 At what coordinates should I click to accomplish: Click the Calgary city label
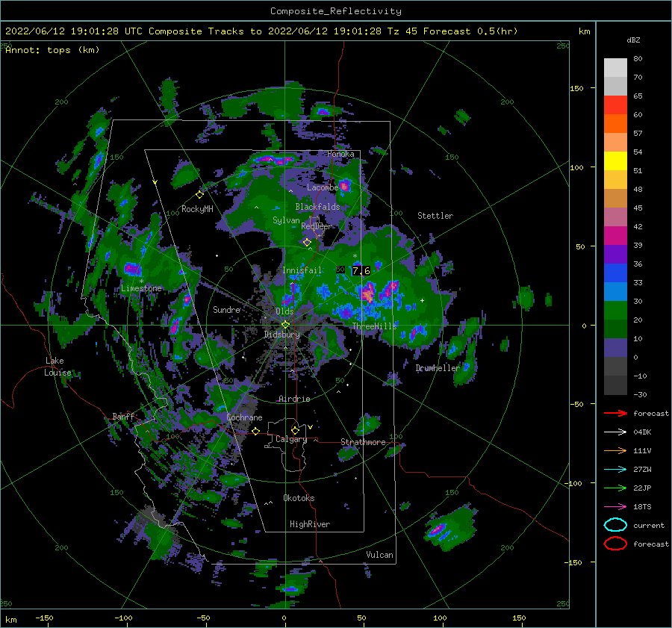coord(291,439)
